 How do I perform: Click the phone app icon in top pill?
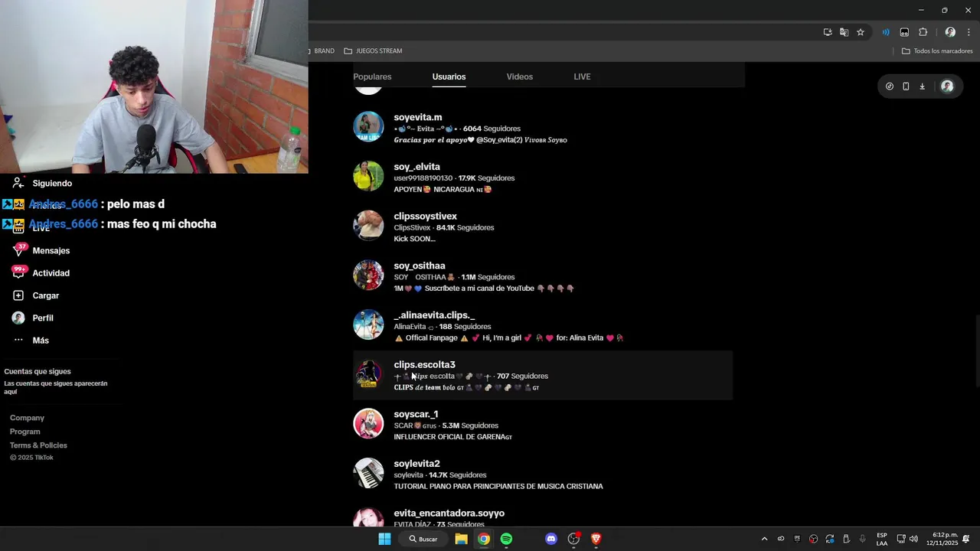point(906,86)
